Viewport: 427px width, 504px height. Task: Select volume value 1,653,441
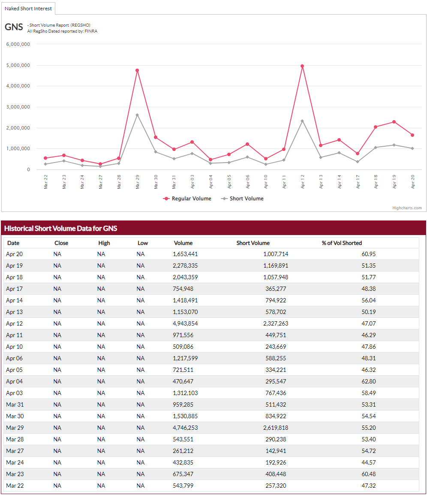[185, 254]
